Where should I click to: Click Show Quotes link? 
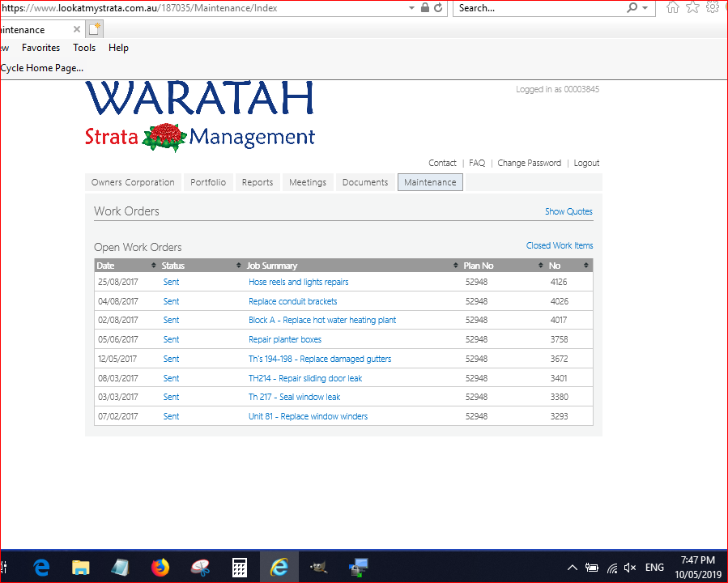click(x=568, y=211)
